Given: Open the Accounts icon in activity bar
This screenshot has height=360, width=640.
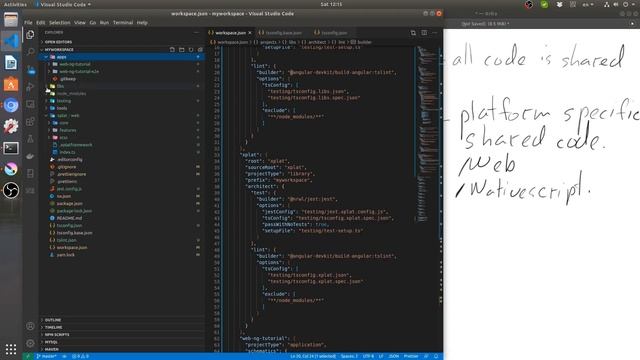Looking at the screenshot, I should pos(30,326).
